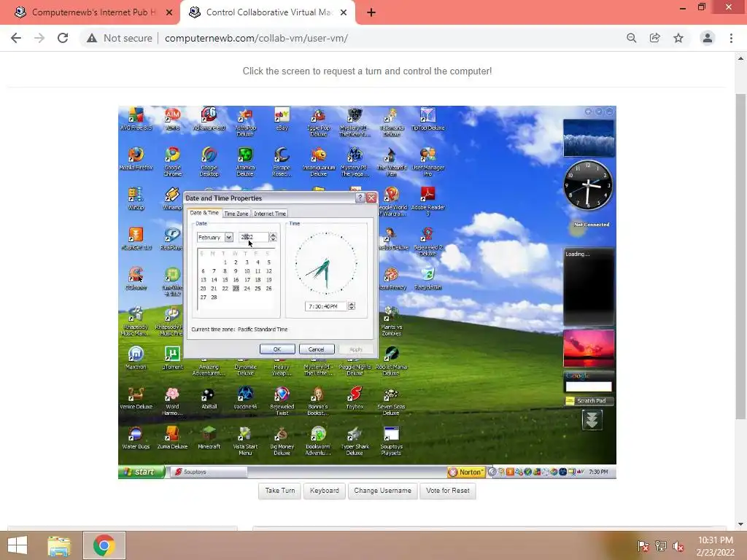Click the sidebar double-arrow expand button
Viewport: 747px width, 560px height.
tap(592, 420)
